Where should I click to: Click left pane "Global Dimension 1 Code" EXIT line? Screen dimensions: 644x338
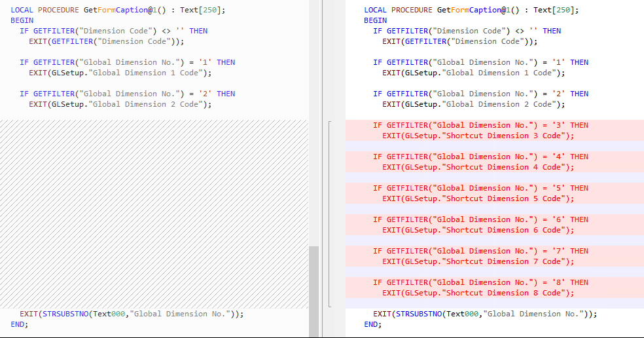120,73
